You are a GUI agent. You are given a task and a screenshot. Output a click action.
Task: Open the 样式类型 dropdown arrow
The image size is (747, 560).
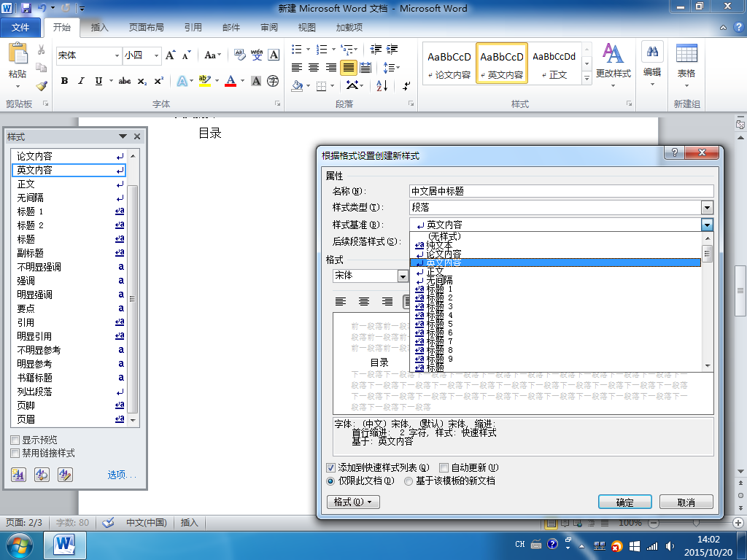click(707, 208)
